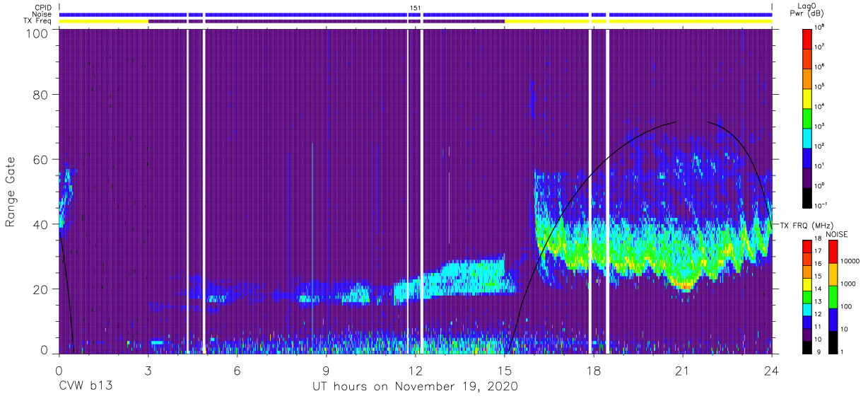Screen dimensions: 868x401
Task: Click the y-axis tick label '80'
Action: pyautogui.click(x=40, y=94)
